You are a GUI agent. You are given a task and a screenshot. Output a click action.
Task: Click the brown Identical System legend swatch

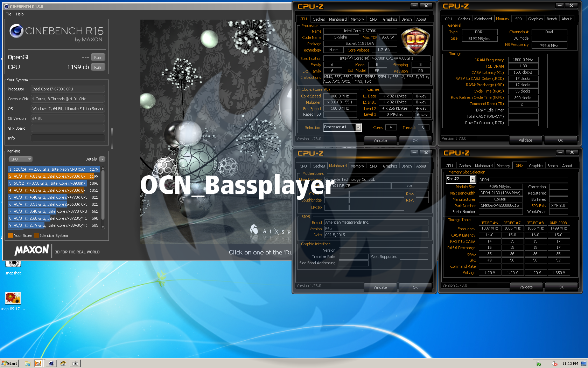(36, 236)
